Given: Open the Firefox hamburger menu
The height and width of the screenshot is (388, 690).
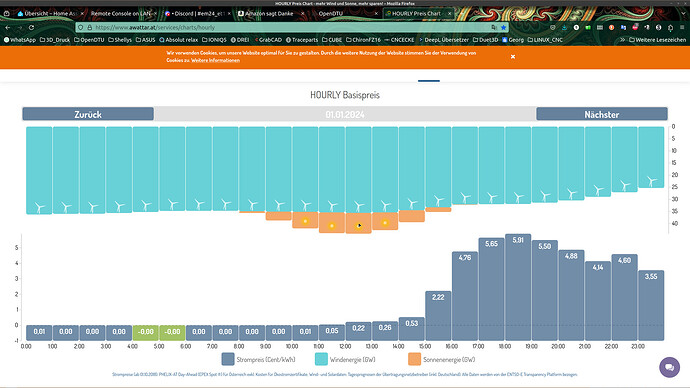Looking at the screenshot, I should tap(682, 27).
